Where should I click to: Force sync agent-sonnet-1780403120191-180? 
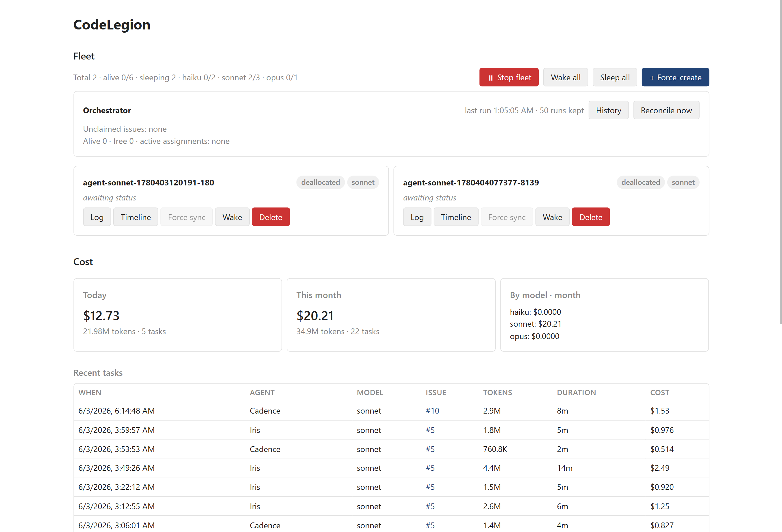[187, 217]
